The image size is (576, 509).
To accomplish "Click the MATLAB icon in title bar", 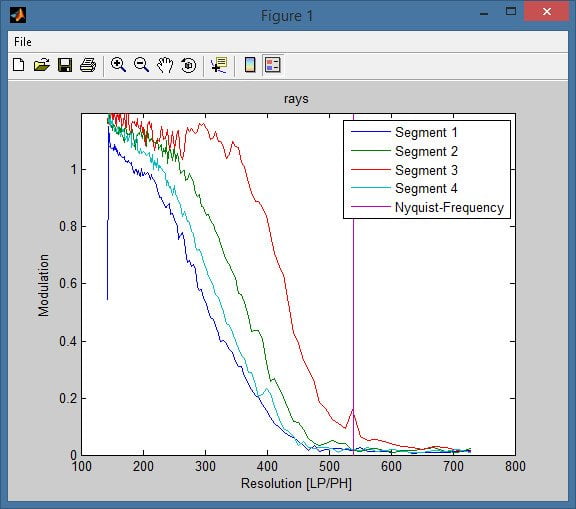I will point(18,15).
